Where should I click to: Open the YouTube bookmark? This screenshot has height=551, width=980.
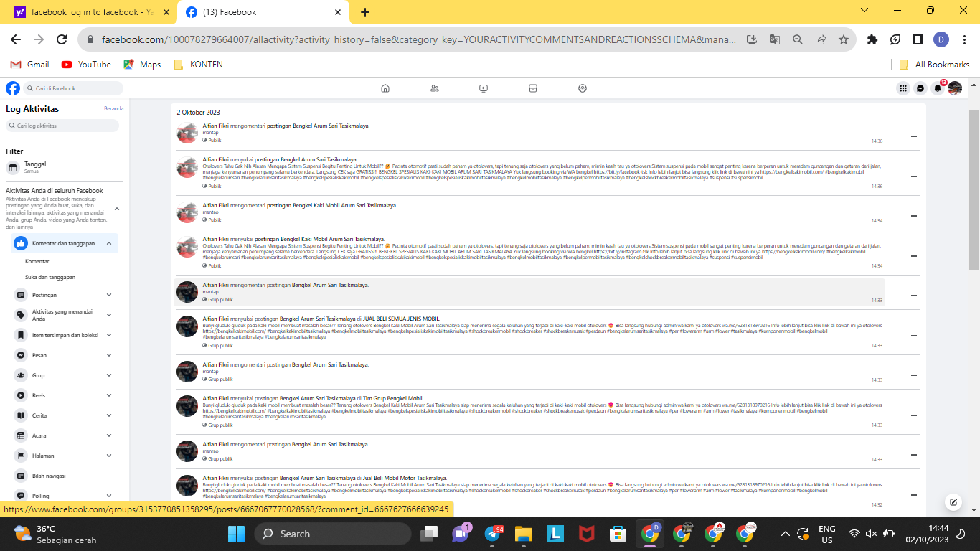tap(86, 65)
